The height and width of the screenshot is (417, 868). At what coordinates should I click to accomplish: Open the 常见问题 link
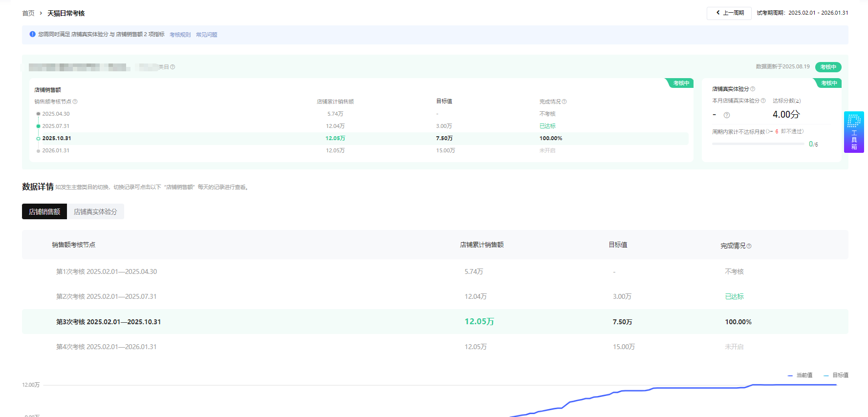pyautogui.click(x=207, y=35)
